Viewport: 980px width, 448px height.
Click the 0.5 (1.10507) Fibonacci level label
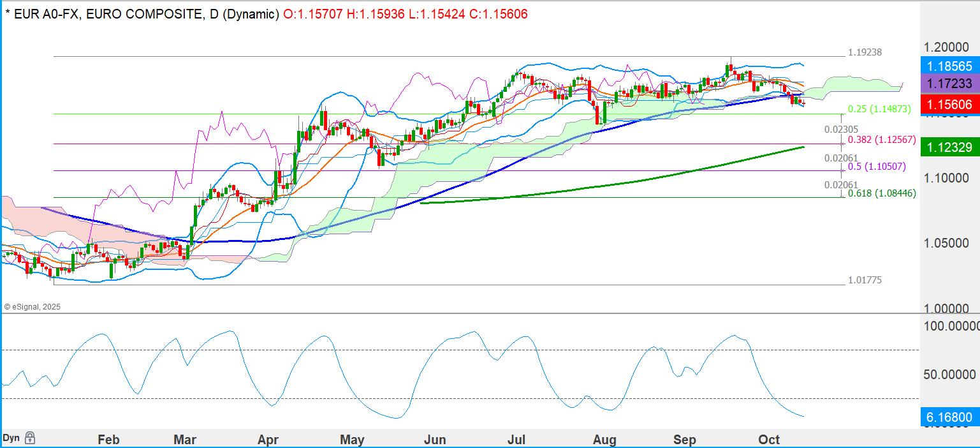(877, 167)
